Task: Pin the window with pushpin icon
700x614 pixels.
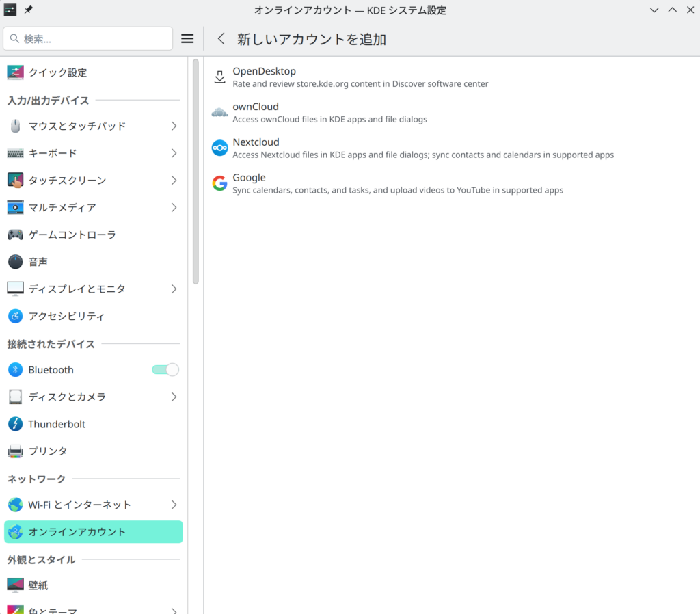Action: [x=29, y=10]
